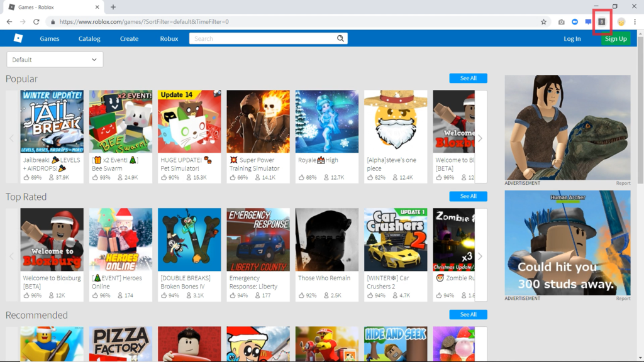
Task: Open the Car Crushers 2 thumbnail
Action: pos(396,239)
